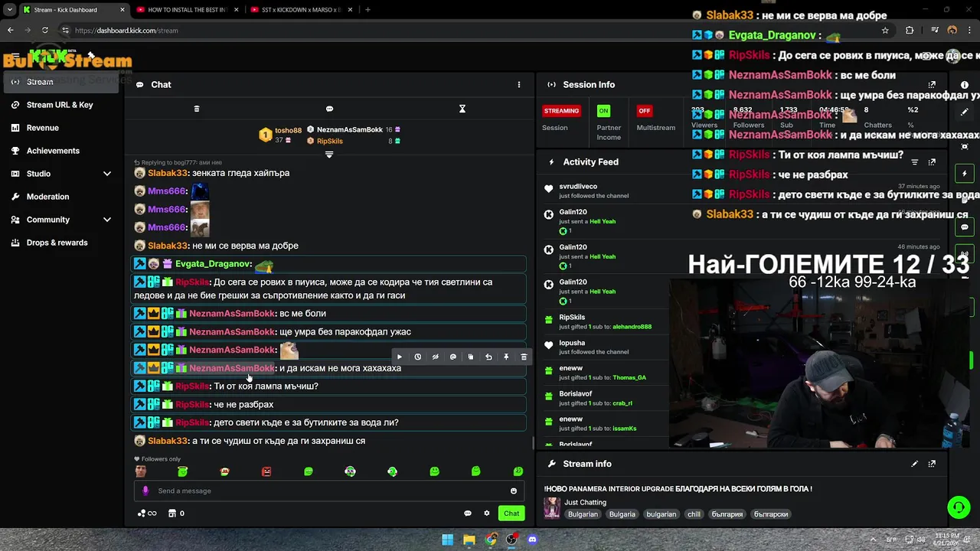Open the Chat panel three-dot menu

518,85
